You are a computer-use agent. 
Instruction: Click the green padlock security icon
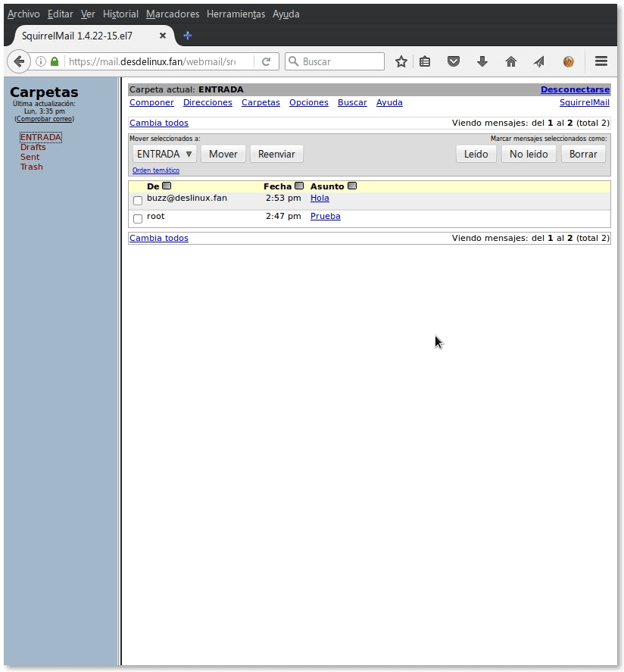[55, 61]
